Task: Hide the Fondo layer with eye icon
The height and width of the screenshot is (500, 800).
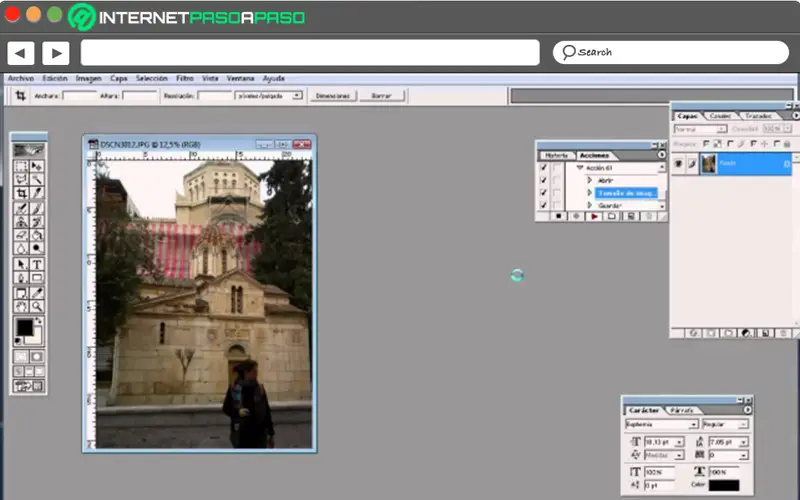Action: (678, 163)
